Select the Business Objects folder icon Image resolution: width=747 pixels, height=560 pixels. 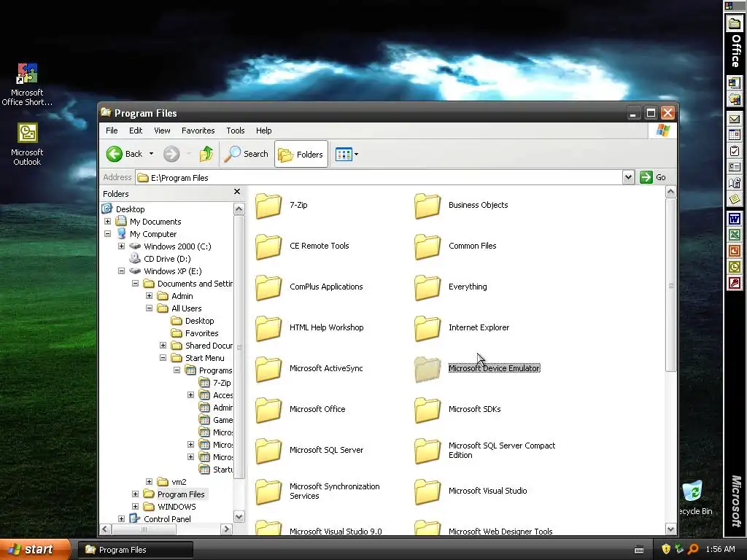click(427, 206)
